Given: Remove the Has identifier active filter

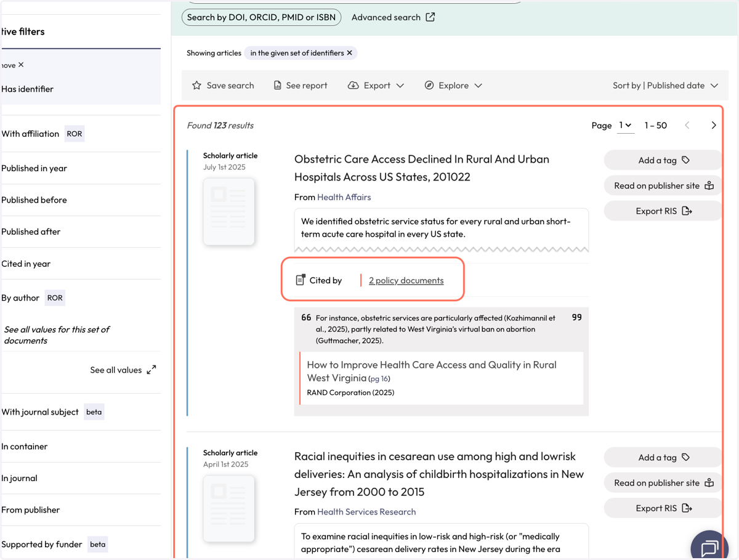Looking at the screenshot, I should tap(21, 65).
